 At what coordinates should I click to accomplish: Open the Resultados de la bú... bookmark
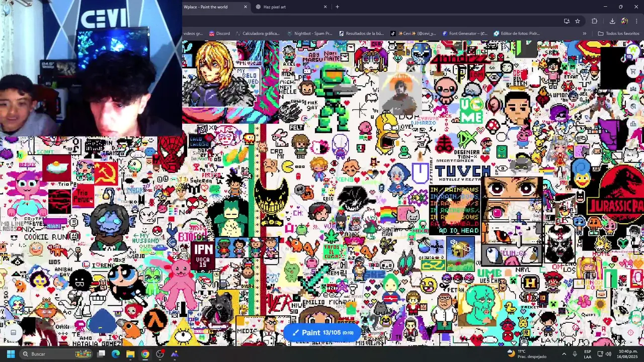coord(361,34)
